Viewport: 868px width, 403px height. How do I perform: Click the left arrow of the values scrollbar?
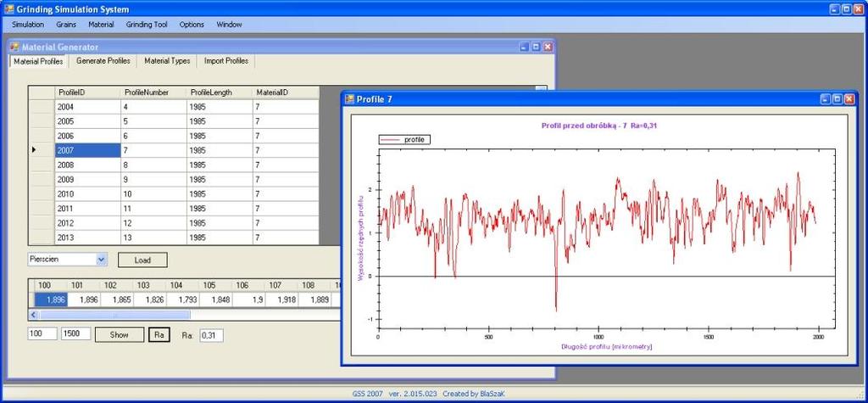pos(33,315)
